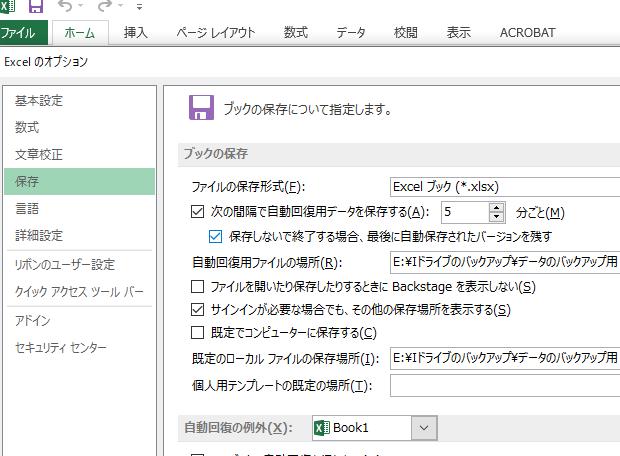Viewport: 620px width, 456px height.
Task: Increase the auto-recover minutes with up arrow
Action: pyautogui.click(x=497, y=207)
